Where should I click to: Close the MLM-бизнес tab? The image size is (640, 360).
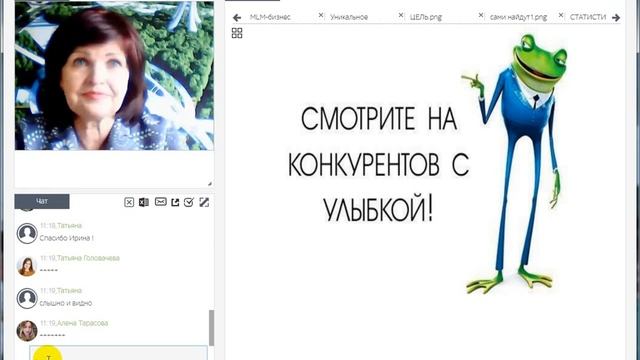click(321, 15)
